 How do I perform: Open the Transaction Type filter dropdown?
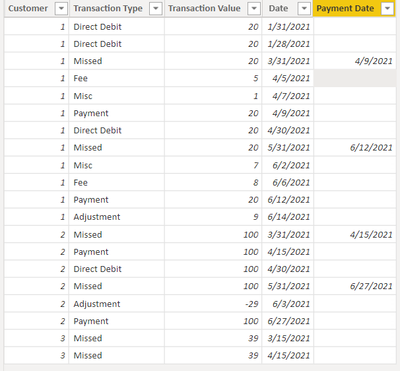(156, 9)
